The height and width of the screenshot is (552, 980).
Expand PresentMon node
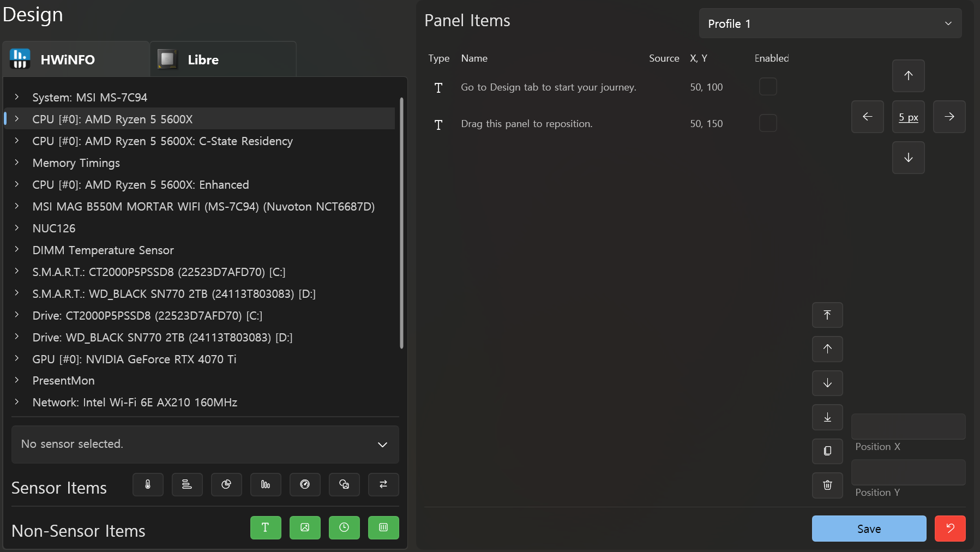17,380
